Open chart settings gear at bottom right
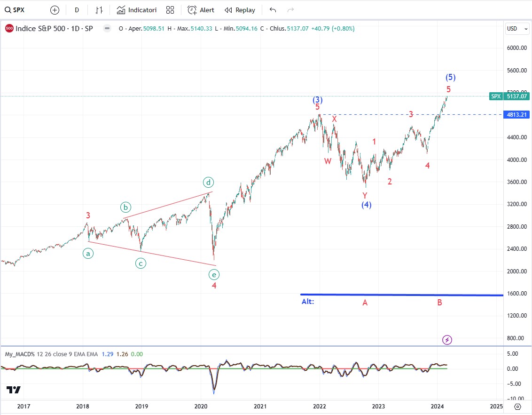532x415 pixels. pyautogui.click(x=517, y=407)
